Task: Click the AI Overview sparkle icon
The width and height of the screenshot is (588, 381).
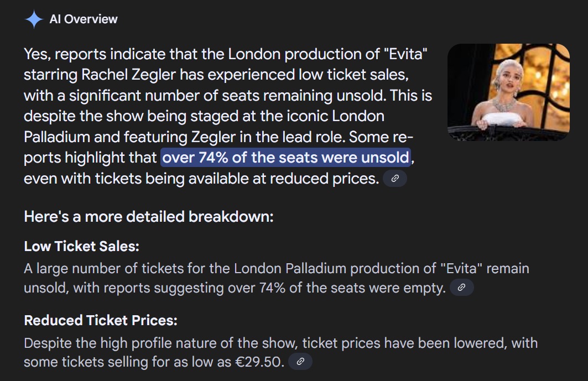Action: coord(34,19)
